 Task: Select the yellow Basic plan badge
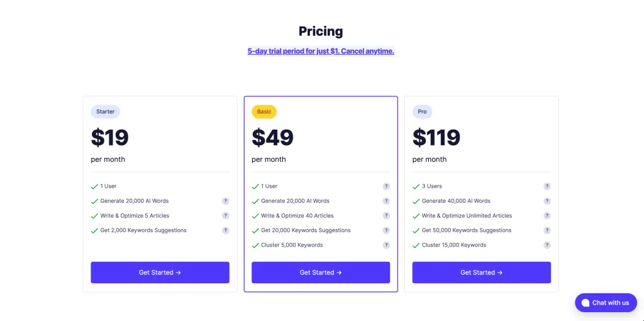click(264, 112)
